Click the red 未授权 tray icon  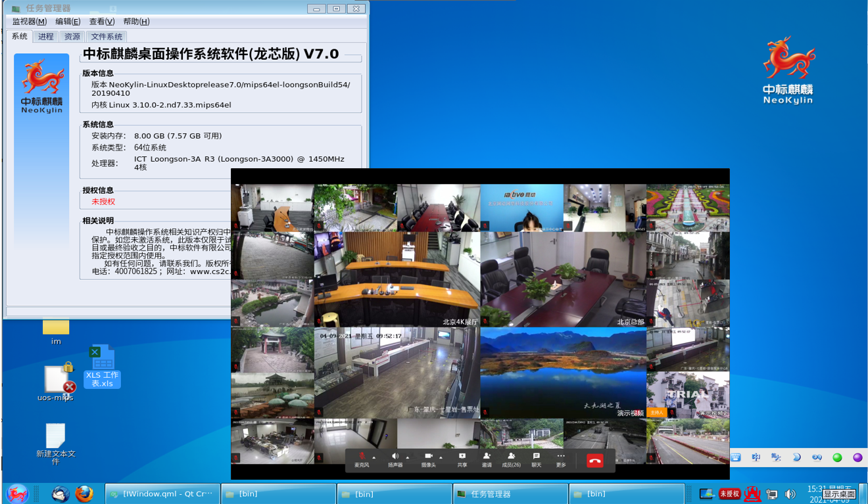(x=729, y=493)
